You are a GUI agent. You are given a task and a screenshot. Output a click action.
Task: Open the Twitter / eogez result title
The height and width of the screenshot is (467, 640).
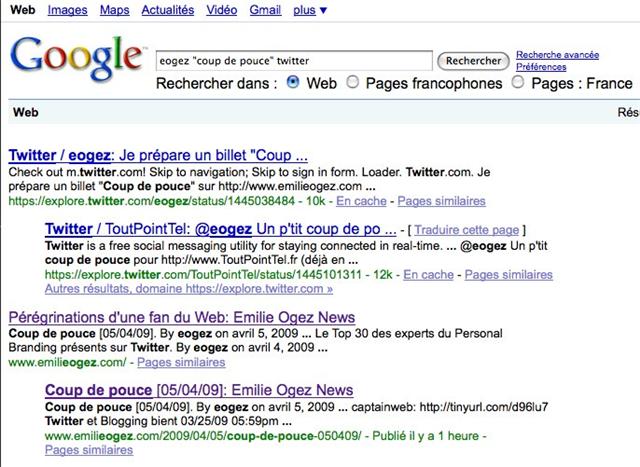point(158,155)
